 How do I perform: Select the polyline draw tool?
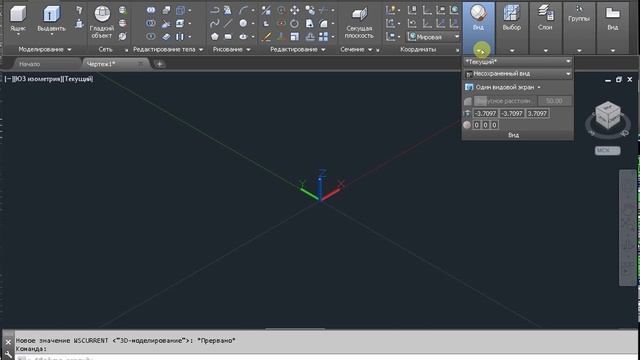point(215,10)
